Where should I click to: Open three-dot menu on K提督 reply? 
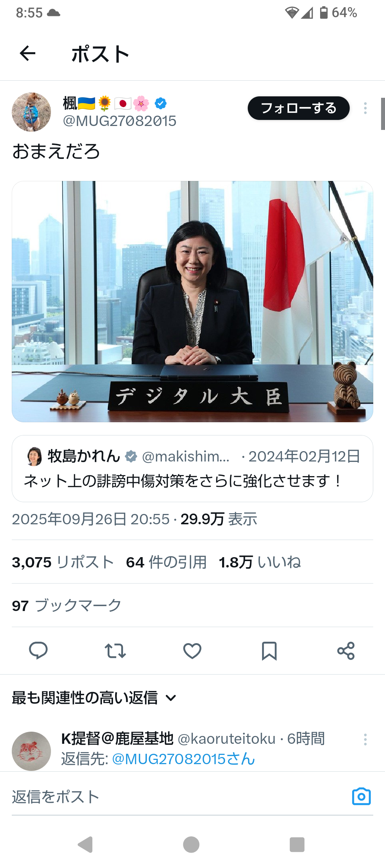tap(365, 740)
